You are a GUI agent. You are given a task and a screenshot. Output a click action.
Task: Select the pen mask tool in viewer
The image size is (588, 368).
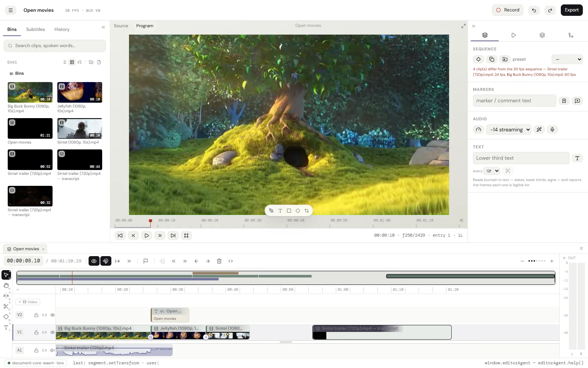pyautogui.click(x=271, y=211)
